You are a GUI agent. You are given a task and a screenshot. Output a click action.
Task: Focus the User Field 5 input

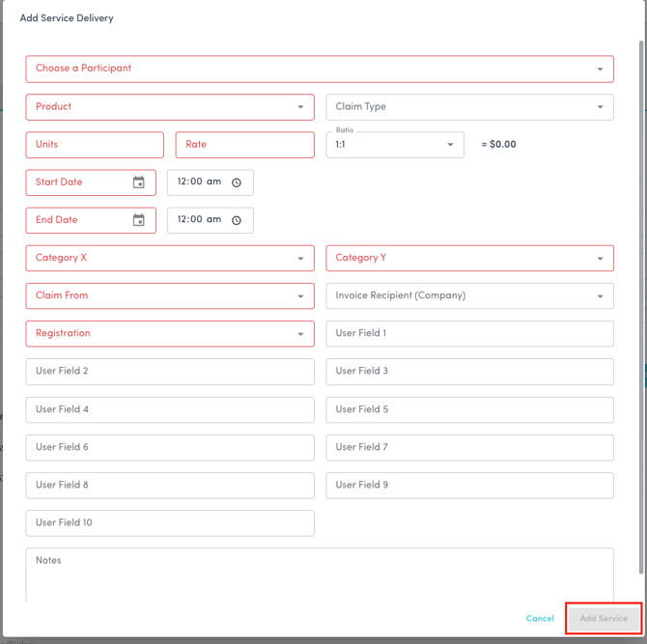click(469, 409)
